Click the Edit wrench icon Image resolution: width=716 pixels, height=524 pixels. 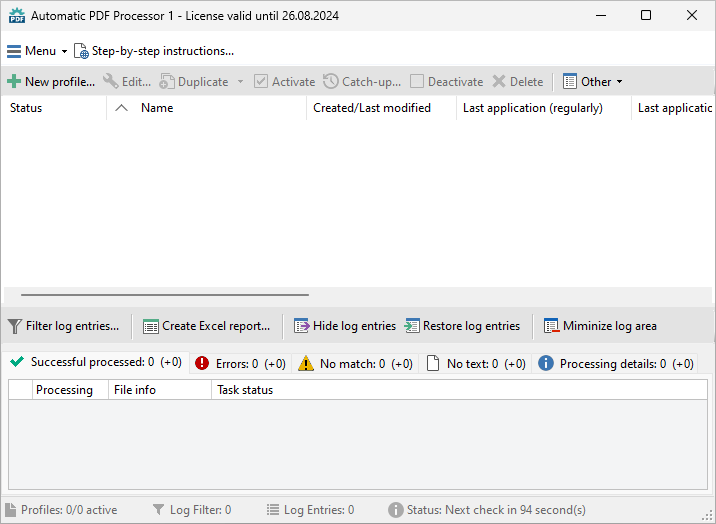coord(110,81)
